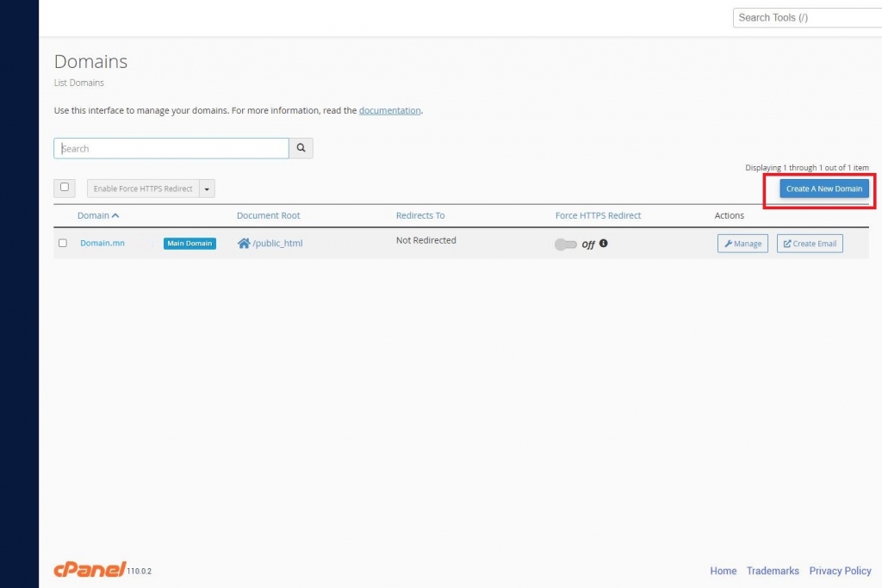Click Create A New Domain button

(x=824, y=189)
